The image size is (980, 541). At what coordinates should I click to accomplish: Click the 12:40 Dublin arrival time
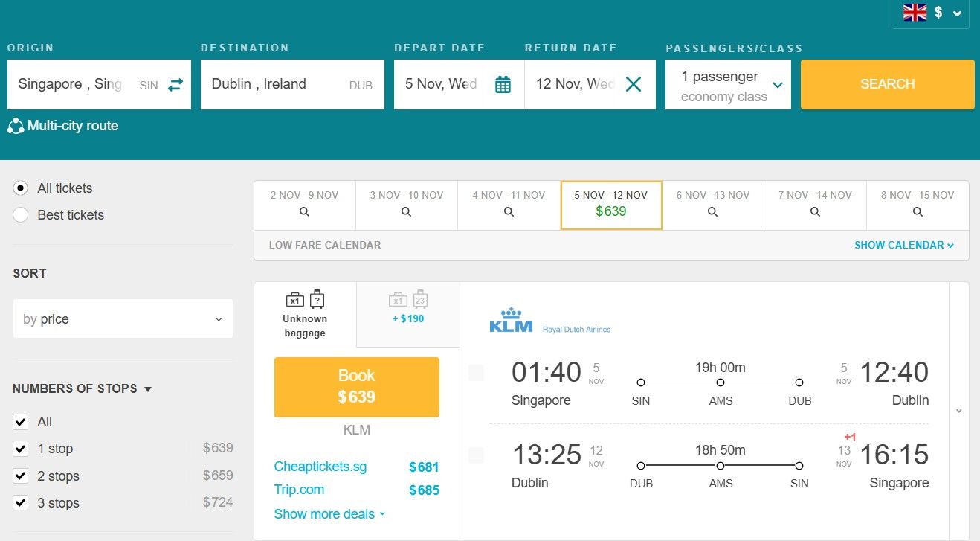(894, 372)
